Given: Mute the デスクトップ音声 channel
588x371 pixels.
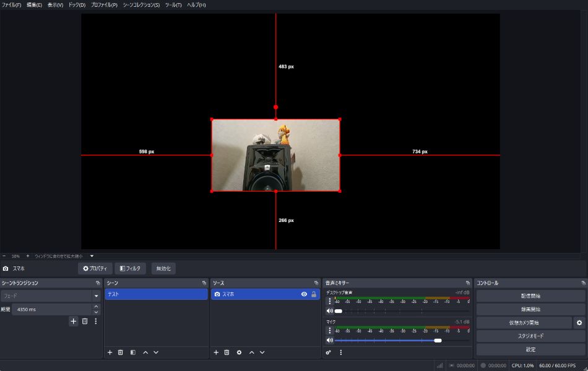Looking at the screenshot, I should pos(330,311).
